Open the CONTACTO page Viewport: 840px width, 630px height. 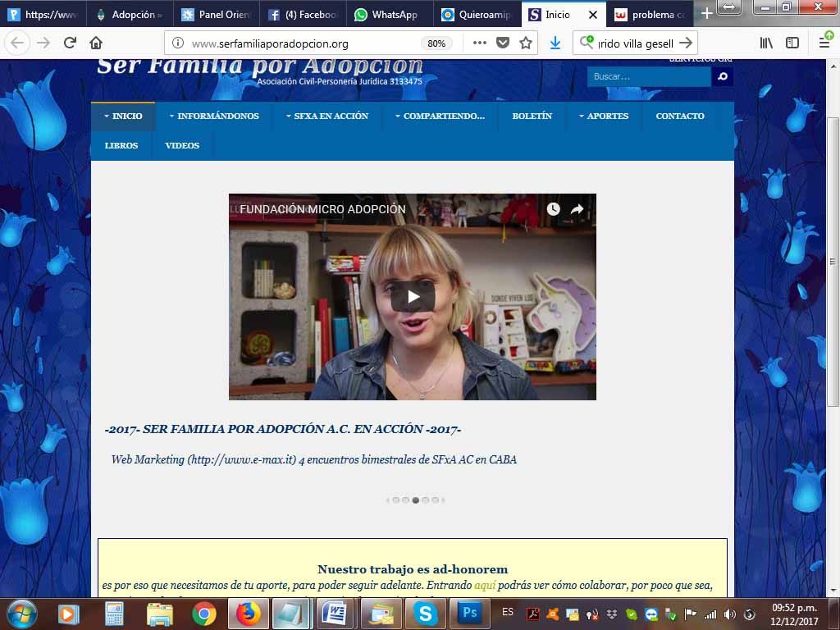[680, 116]
